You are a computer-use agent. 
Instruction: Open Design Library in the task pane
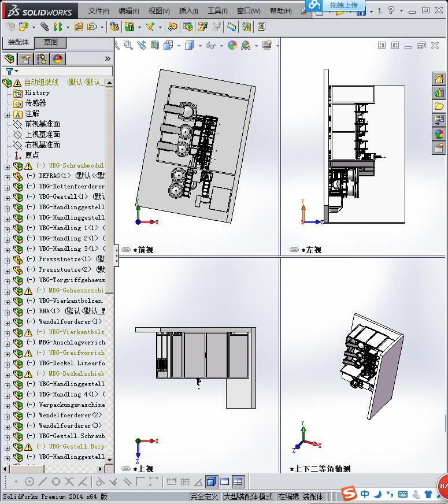439,93
